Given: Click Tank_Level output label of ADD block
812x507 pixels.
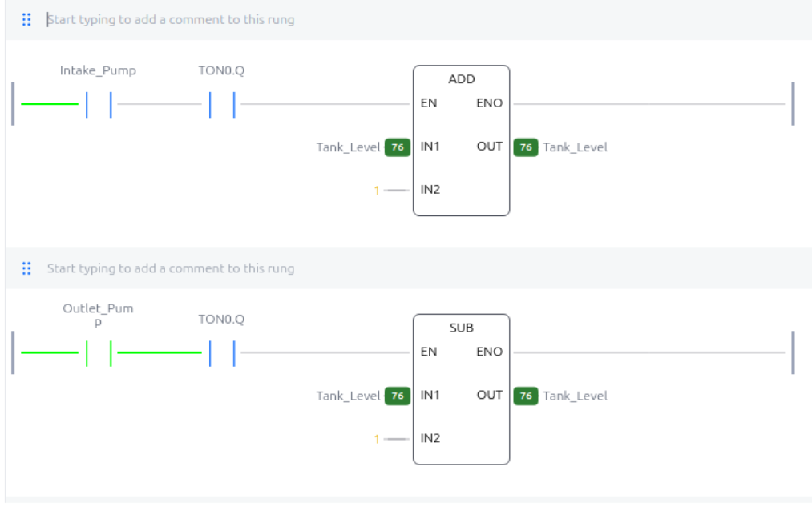Looking at the screenshot, I should click(575, 147).
